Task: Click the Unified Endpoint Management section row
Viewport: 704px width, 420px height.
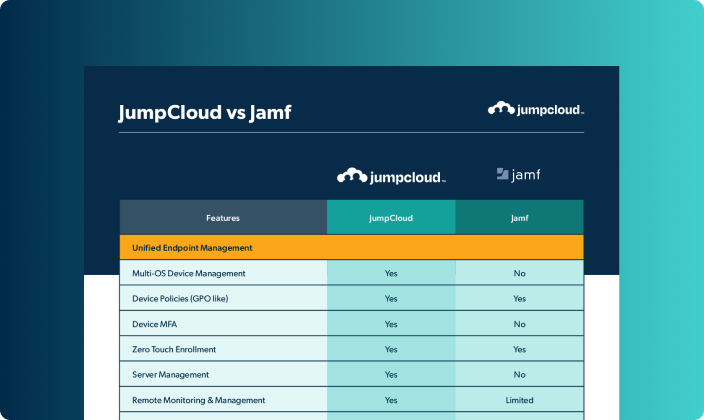Action: click(x=352, y=248)
